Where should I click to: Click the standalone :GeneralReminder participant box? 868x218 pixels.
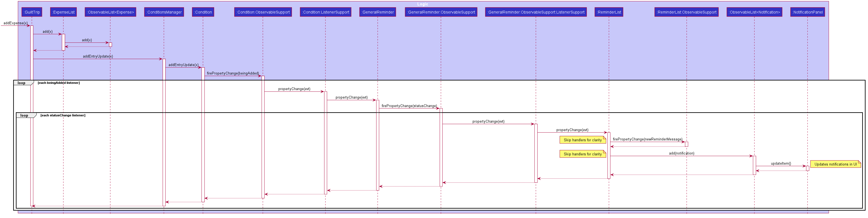click(378, 12)
